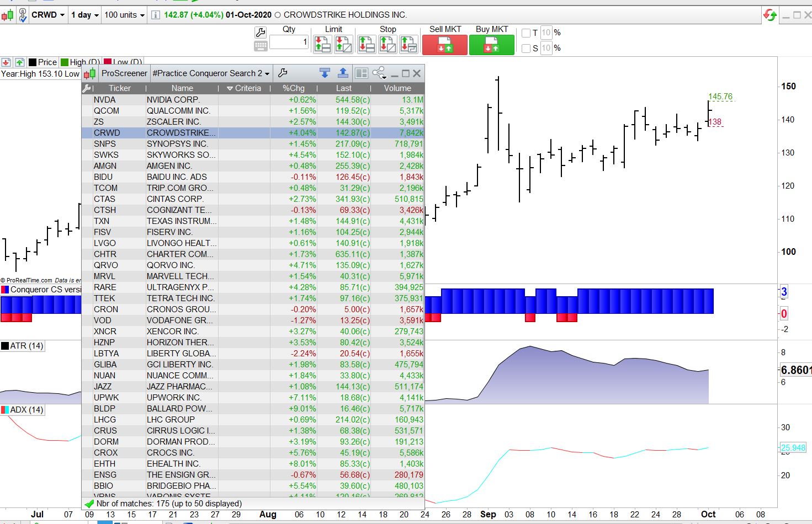
Task: Sort by the Last column header
Action: tap(344, 88)
